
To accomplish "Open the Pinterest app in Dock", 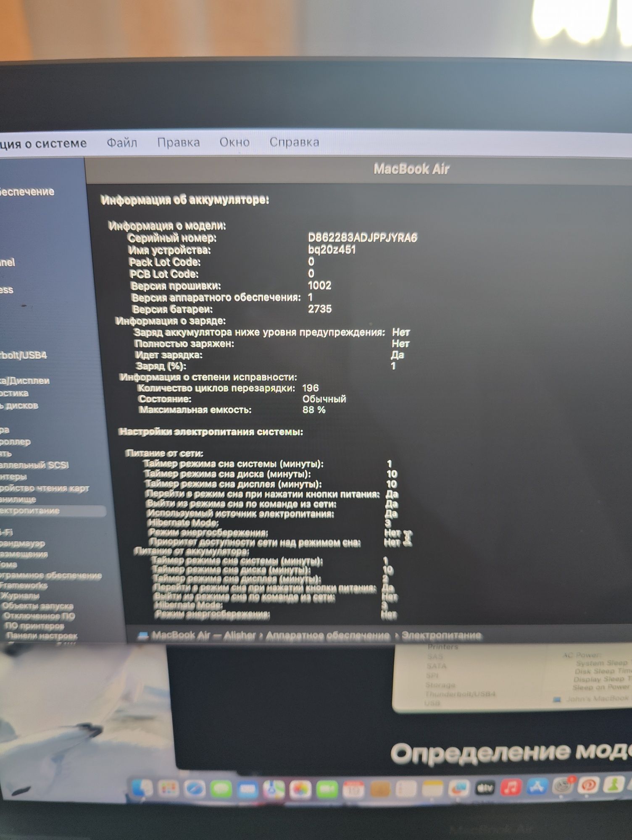I will 588,785.
